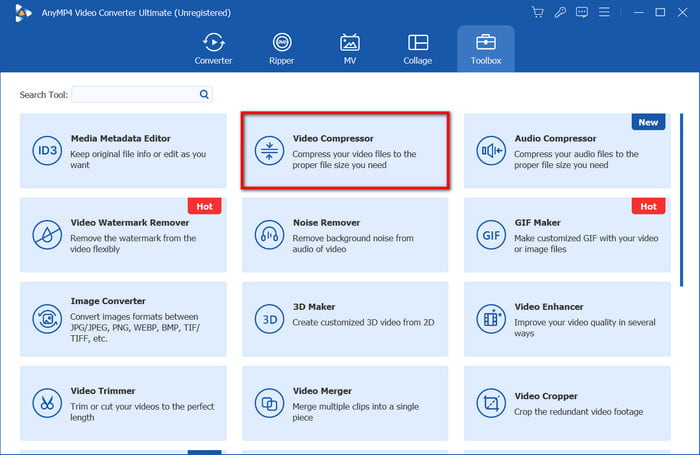Screen dimensions: 700x455
Task: Click the 'Search Tool:' label
Action: tap(43, 95)
